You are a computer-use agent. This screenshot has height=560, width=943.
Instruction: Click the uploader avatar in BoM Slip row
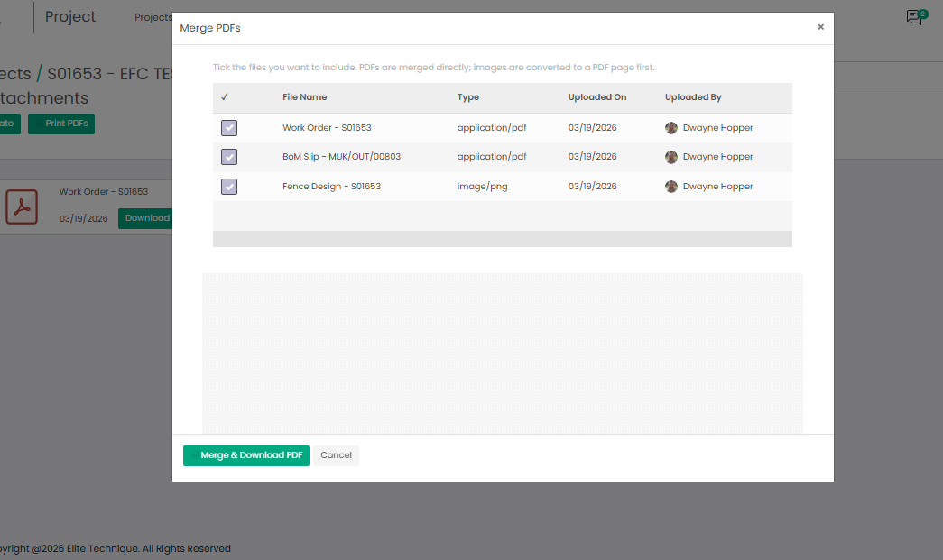tap(671, 157)
